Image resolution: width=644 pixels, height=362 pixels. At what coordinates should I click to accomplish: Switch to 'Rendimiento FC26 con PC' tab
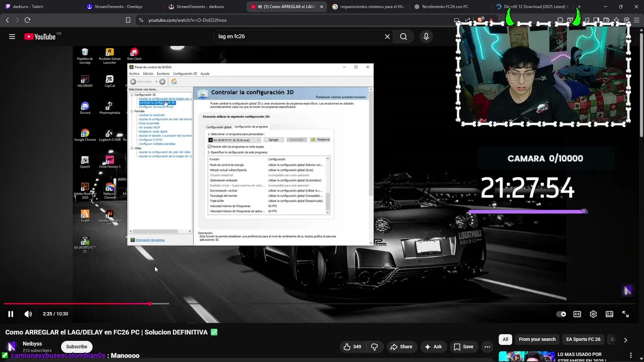coord(445,7)
